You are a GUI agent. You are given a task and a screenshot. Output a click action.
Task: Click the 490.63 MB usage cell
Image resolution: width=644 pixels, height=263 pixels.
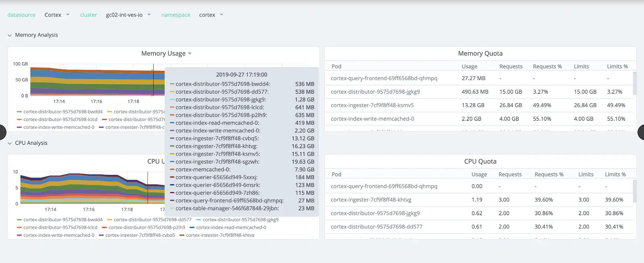pyautogui.click(x=475, y=92)
